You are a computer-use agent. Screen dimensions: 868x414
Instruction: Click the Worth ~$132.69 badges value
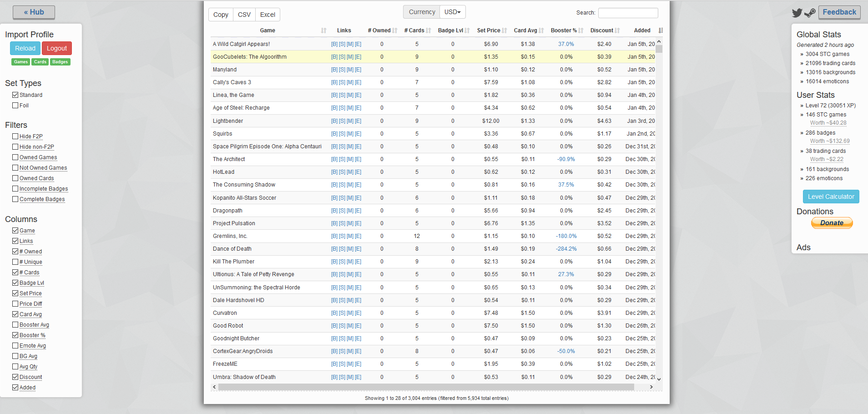(x=830, y=141)
